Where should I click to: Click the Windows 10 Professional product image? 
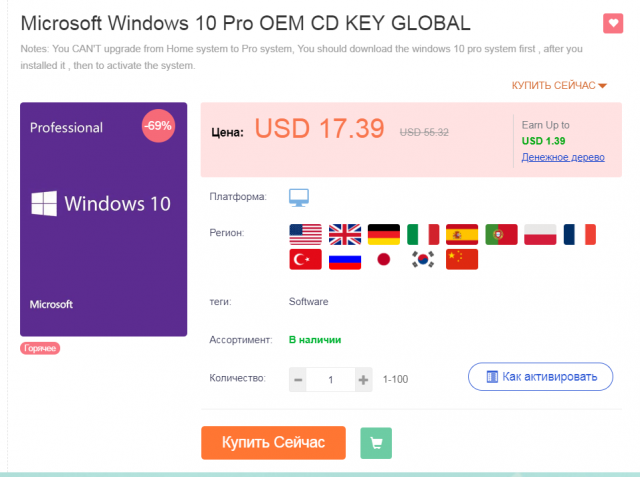click(104, 219)
